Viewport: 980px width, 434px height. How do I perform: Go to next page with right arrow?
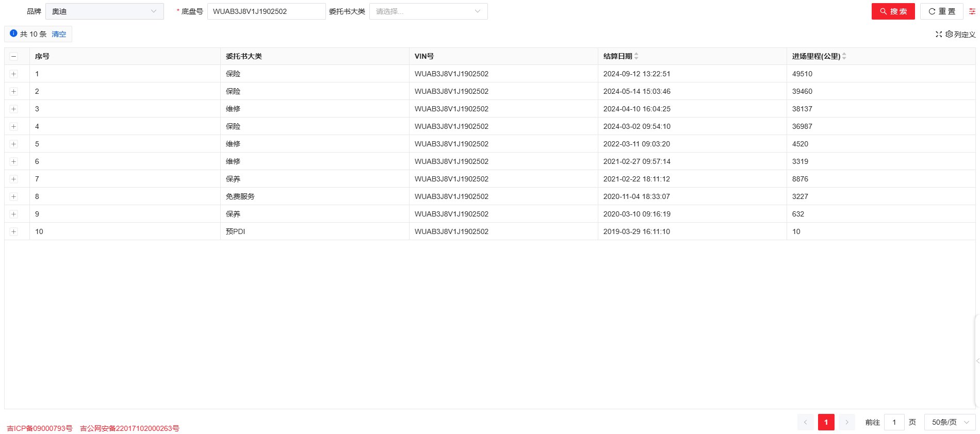[x=846, y=422]
